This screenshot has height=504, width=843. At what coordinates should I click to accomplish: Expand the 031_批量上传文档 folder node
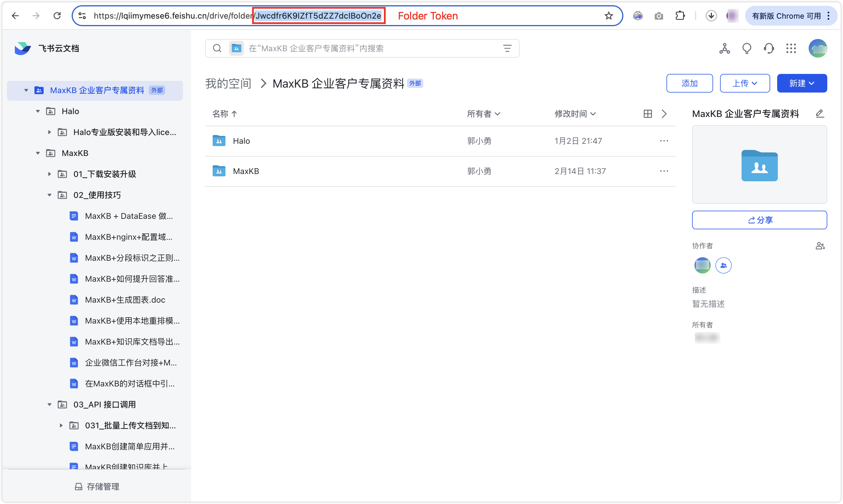[61, 425]
